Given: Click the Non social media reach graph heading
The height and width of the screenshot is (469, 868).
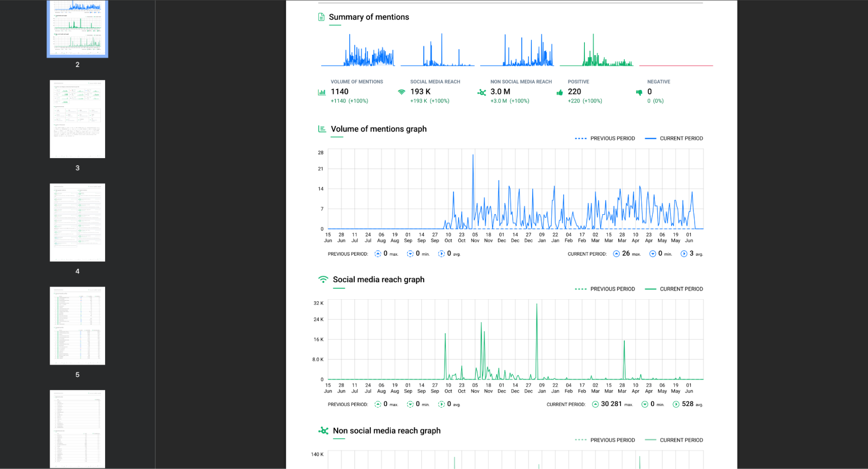Looking at the screenshot, I should pyautogui.click(x=386, y=431).
